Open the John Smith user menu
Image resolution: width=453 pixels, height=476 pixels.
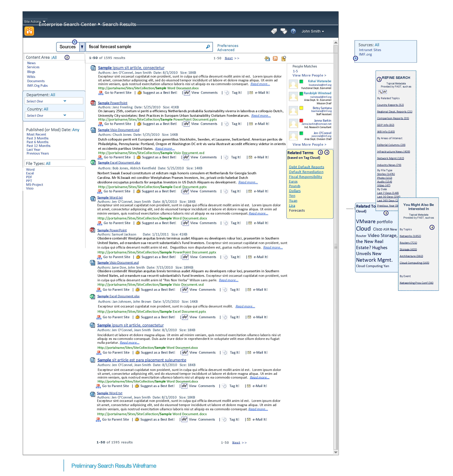coord(312,31)
